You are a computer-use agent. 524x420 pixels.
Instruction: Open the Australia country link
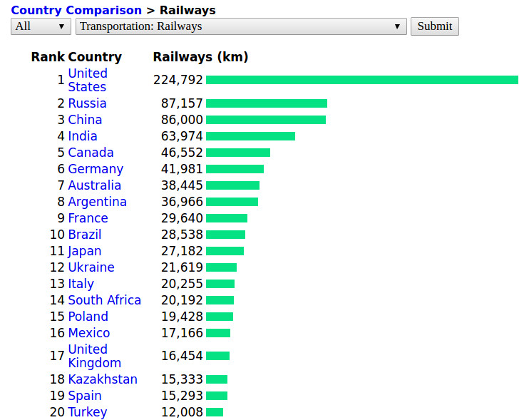(95, 185)
